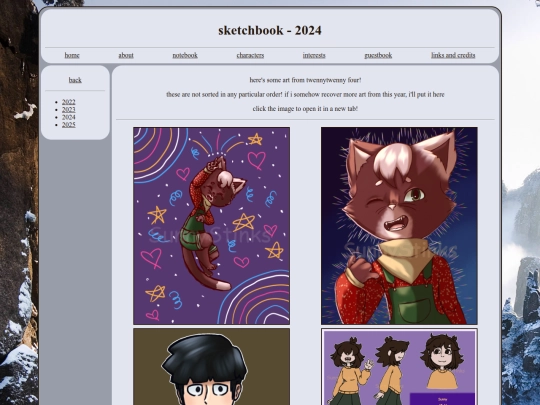Open the notebook link in navigation
540x405 pixels.
[185, 55]
